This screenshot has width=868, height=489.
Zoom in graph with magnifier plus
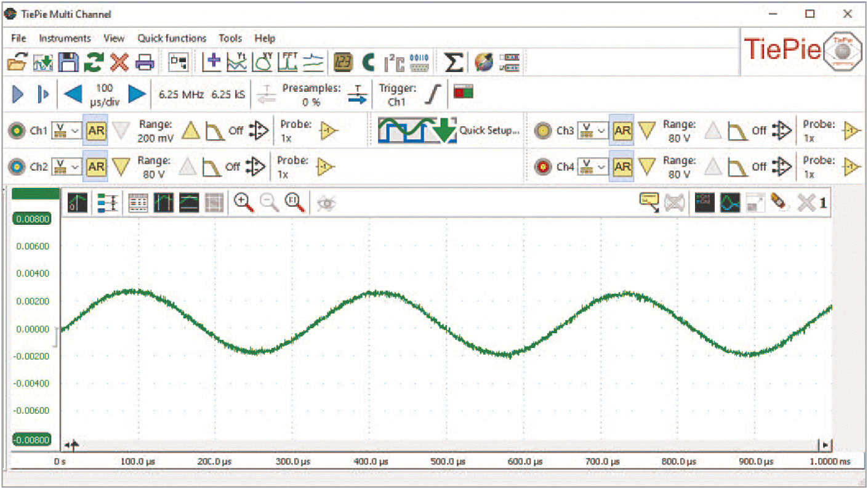point(245,203)
